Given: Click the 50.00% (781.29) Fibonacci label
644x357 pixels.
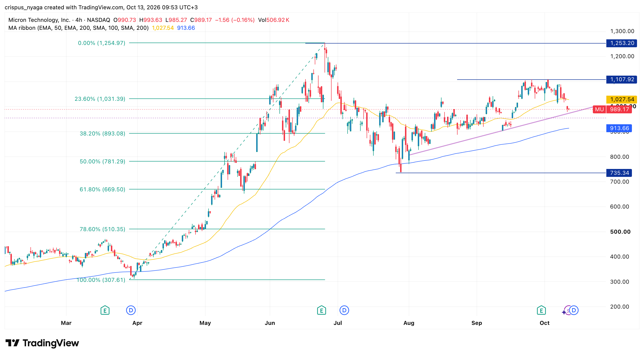Looking at the screenshot, I should pos(103,161).
